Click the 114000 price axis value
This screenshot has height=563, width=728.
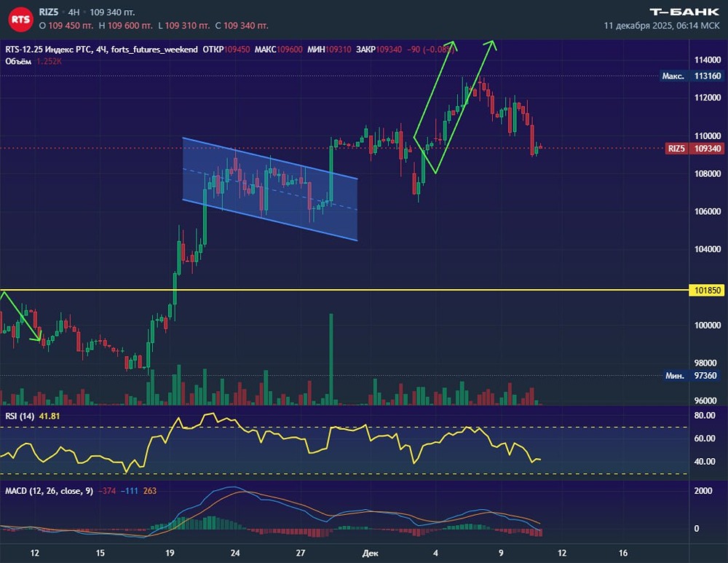(707, 60)
